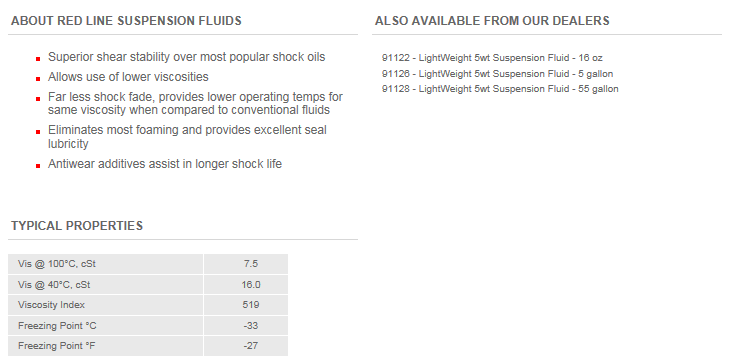Click the Also Available From Our Dealers heading
Screen dimensions: 729x364
pos(492,21)
